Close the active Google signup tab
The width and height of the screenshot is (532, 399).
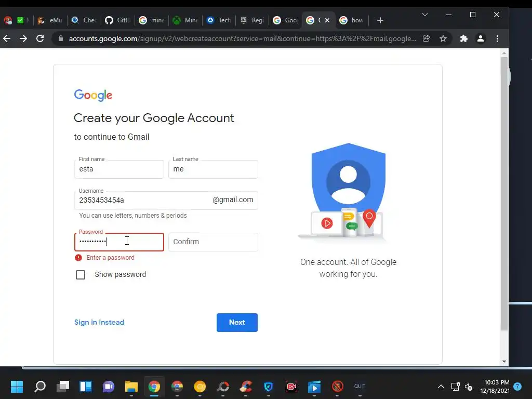[x=327, y=20]
